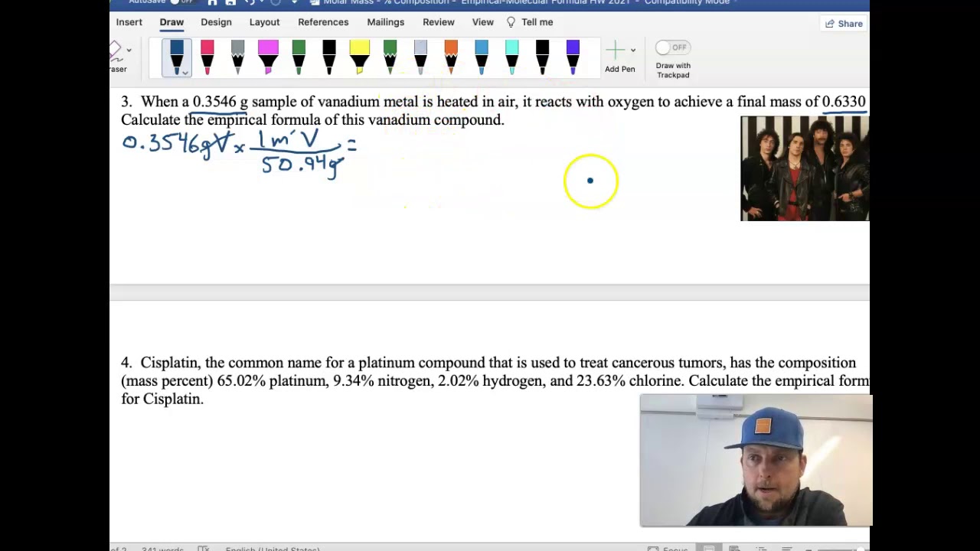
Task: Click "23.63% chlorine" in question 4
Action: 629,381
